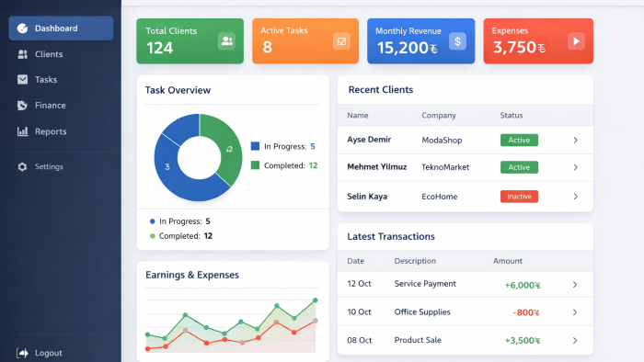Click the blue In Progress legend dot
644x362 pixels.
[x=153, y=221]
